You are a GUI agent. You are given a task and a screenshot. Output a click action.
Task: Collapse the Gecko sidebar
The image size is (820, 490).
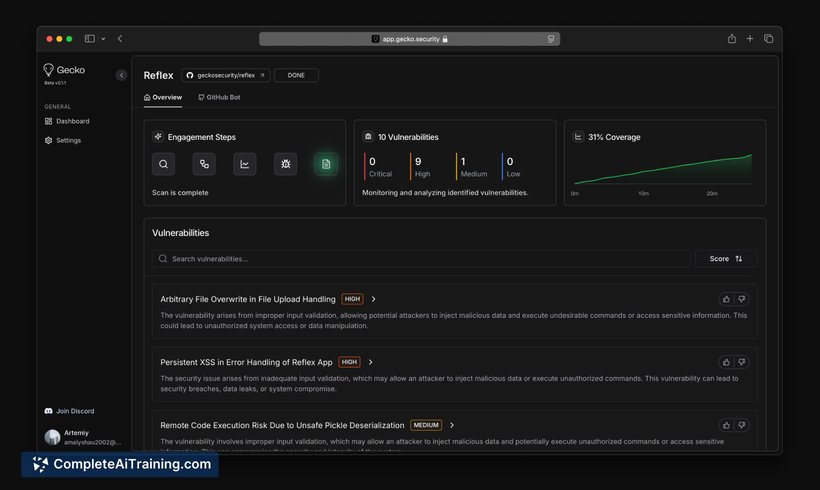coord(121,75)
